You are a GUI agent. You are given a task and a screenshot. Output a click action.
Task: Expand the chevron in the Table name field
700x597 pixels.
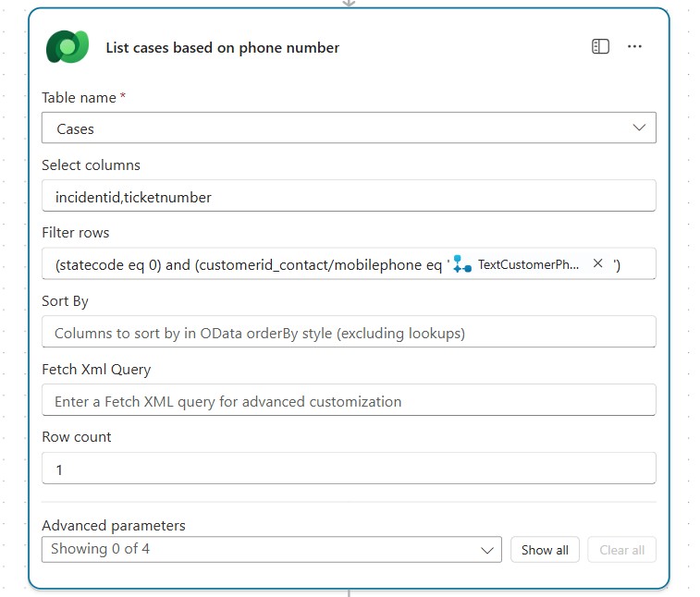coord(639,128)
